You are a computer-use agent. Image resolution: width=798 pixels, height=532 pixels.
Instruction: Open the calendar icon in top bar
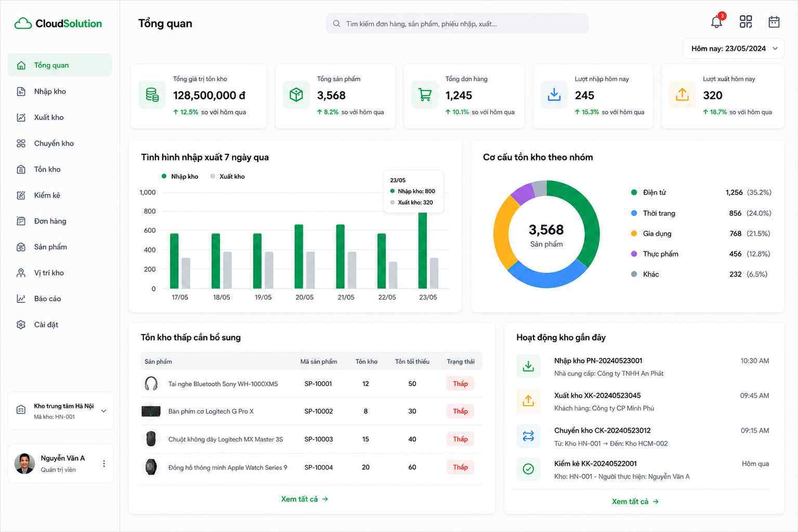pos(774,21)
